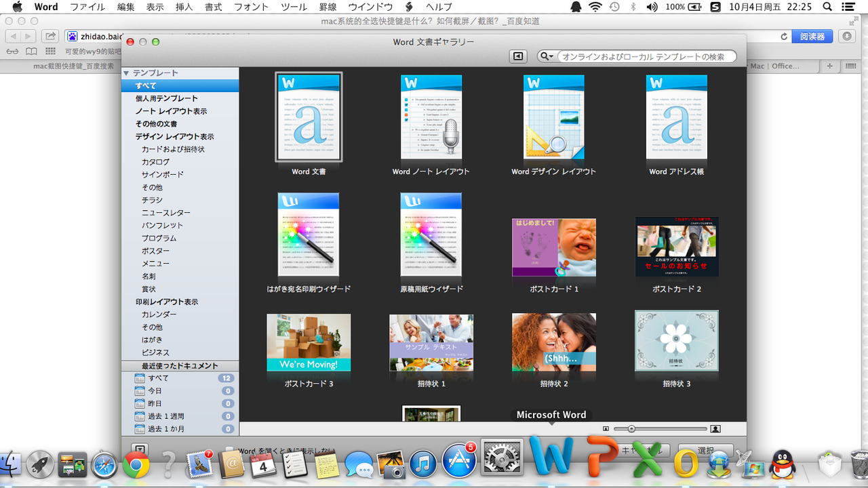The width and height of the screenshot is (868, 488).
Task: Open the recent-documents pop-up button at bottom left
Action: click(x=138, y=449)
